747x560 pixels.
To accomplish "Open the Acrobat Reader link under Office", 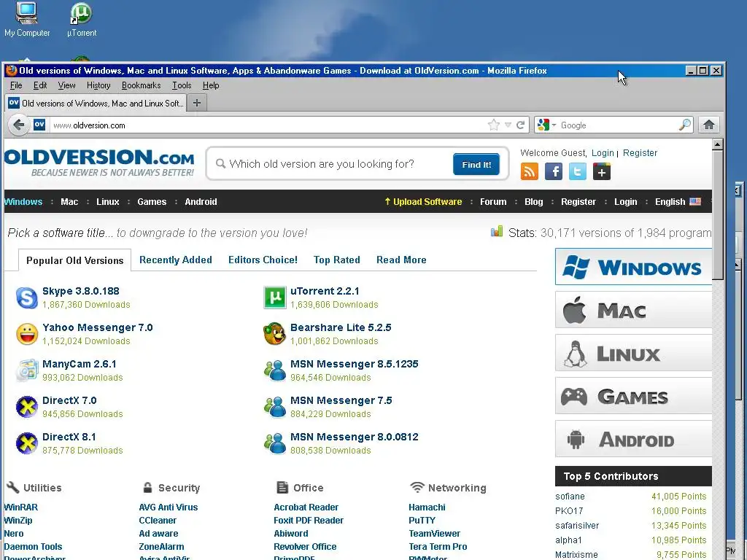I will coord(306,507).
